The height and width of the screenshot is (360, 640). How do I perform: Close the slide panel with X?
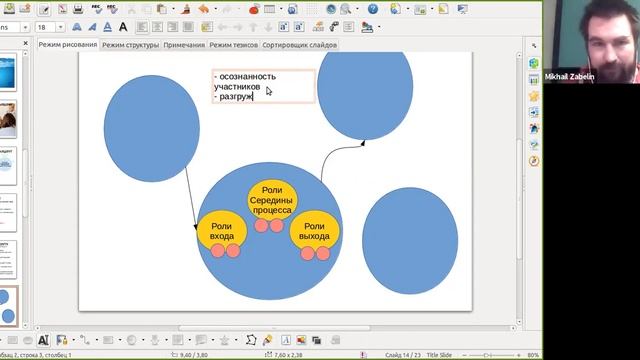point(26,43)
